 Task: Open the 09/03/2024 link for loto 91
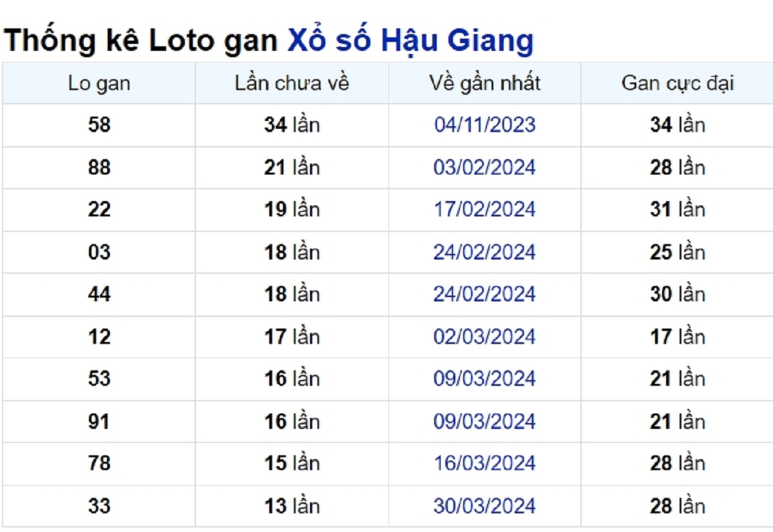click(484, 421)
